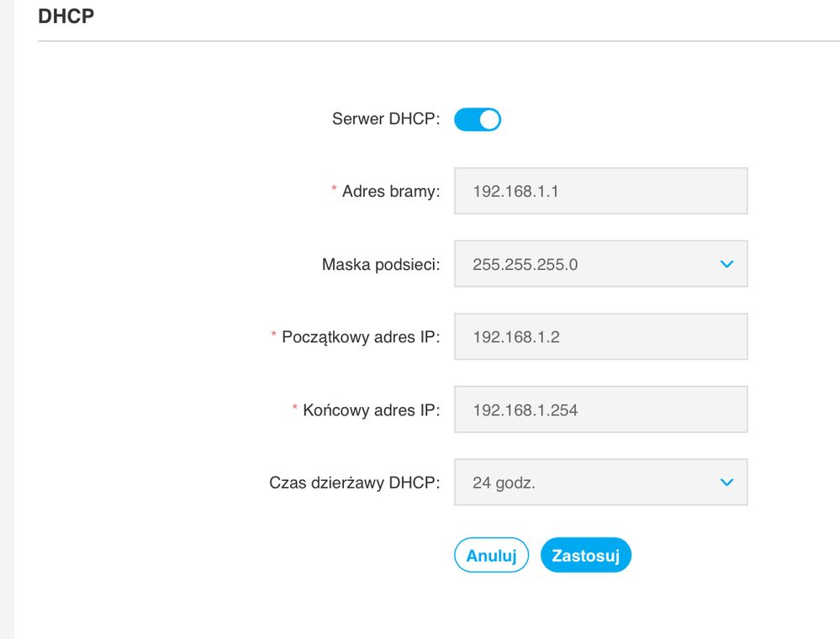This screenshot has height=639, width=840.
Task: Click the Adres bramy input field
Action: pos(600,192)
